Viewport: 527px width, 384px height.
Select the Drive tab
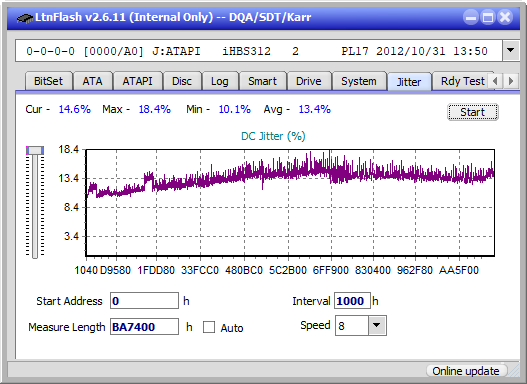click(x=309, y=81)
